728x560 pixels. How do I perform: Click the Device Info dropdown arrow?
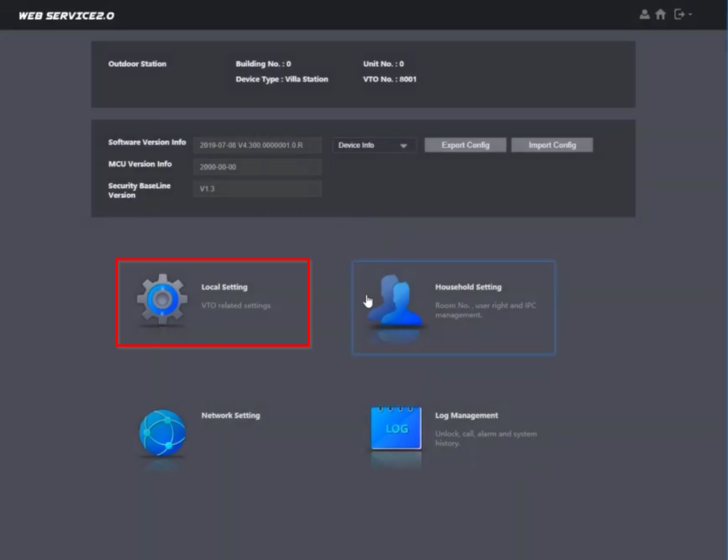click(403, 146)
